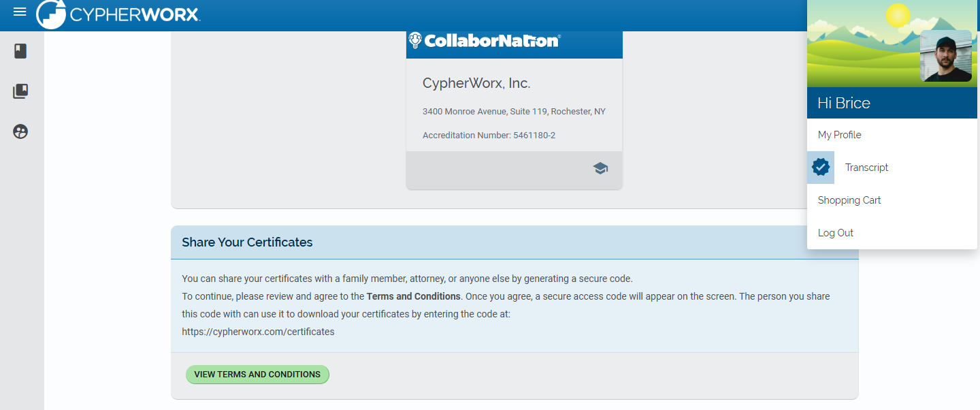Click the cypherworx.com/certificates URL text

point(258,332)
